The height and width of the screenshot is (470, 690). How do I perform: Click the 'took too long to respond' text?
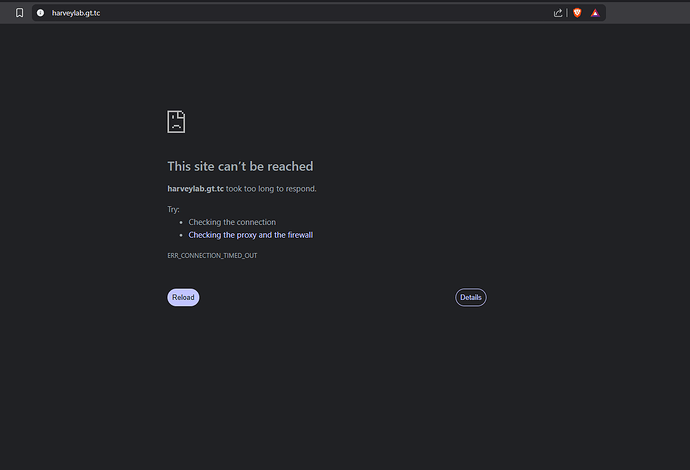pyautogui.click(x=271, y=188)
